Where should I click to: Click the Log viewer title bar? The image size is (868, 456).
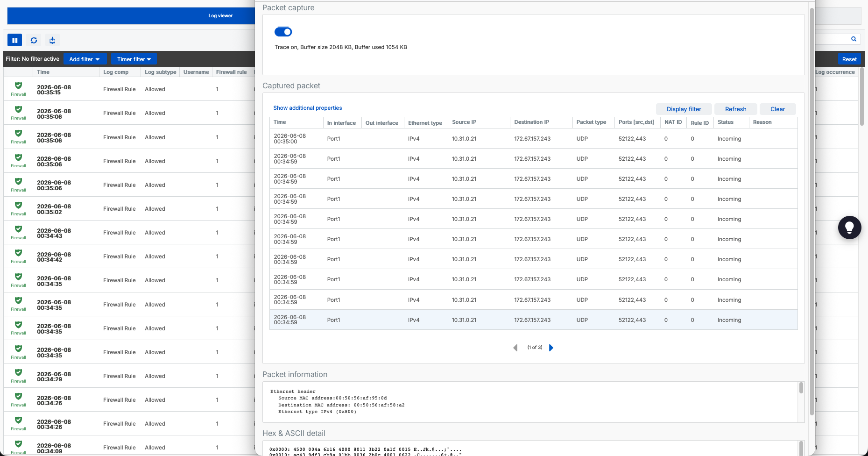pyautogui.click(x=131, y=16)
